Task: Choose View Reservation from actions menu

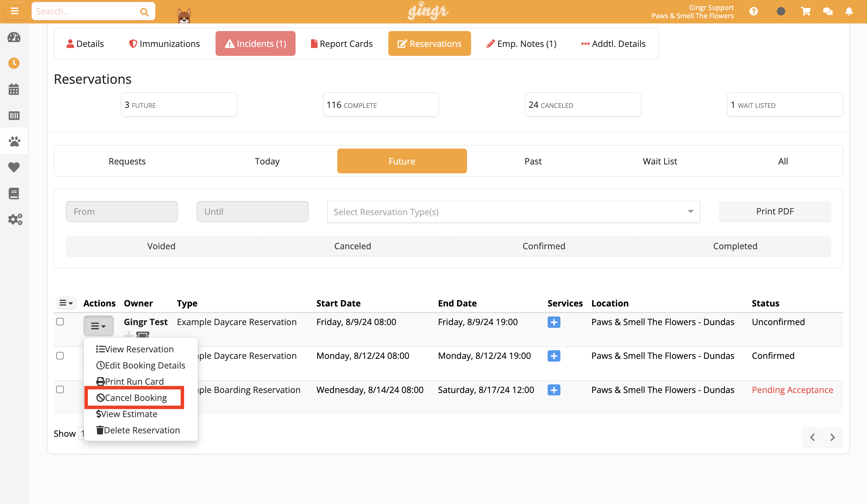Action: [x=135, y=349]
